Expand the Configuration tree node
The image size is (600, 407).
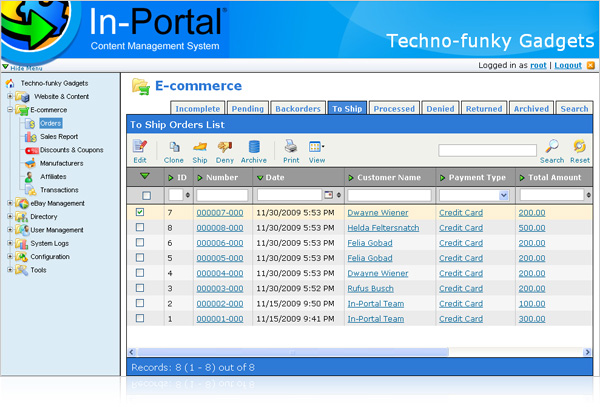pos(10,256)
